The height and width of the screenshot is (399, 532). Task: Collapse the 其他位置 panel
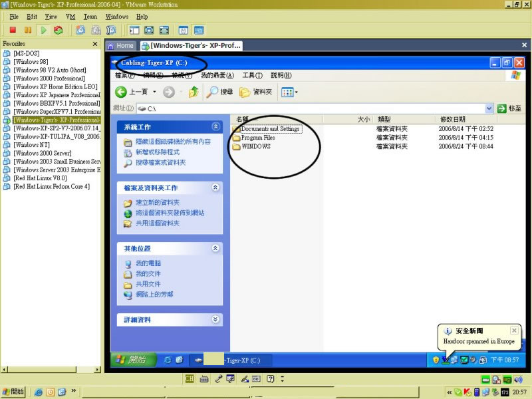215,248
